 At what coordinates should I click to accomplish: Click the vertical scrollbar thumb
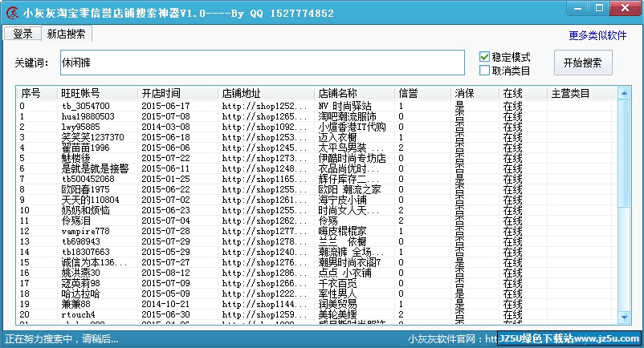tap(624, 153)
